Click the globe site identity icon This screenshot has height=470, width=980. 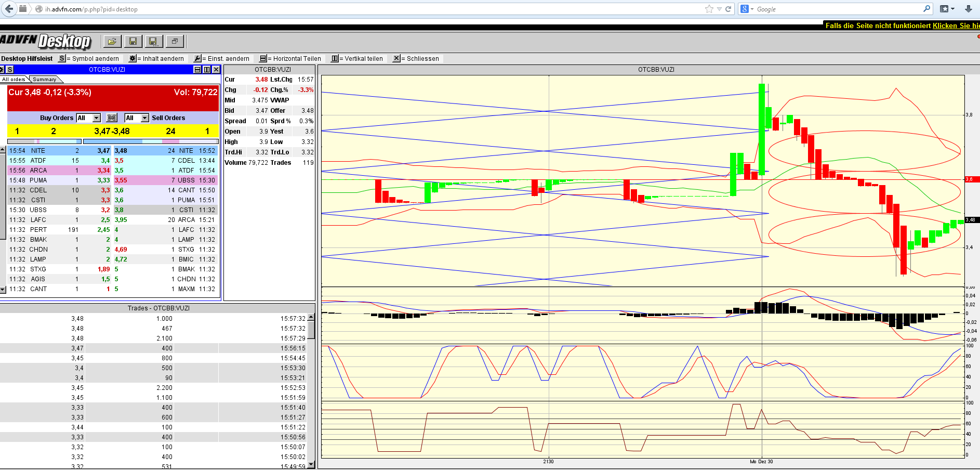click(39, 9)
